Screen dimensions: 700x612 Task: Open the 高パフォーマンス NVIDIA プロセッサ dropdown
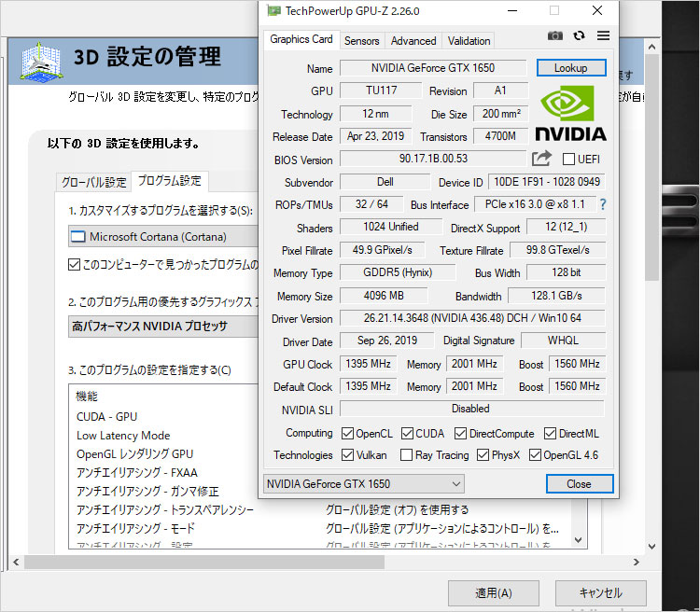[163, 327]
